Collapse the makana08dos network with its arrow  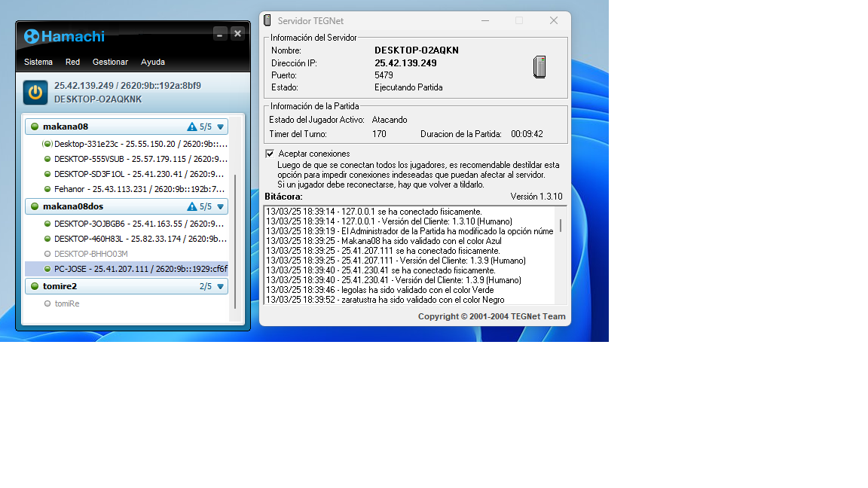point(220,207)
